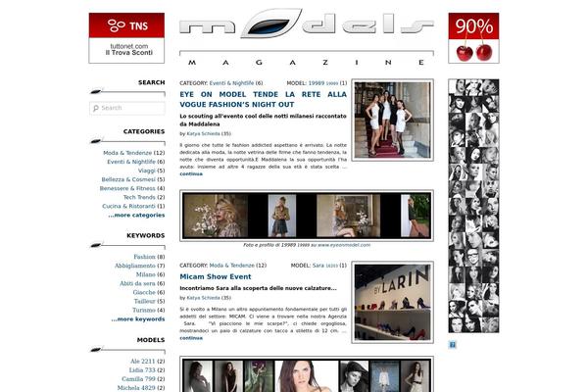
Task: Click author Katya Schieda under Micam article
Action: pyautogui.click(x=203, y=298)
